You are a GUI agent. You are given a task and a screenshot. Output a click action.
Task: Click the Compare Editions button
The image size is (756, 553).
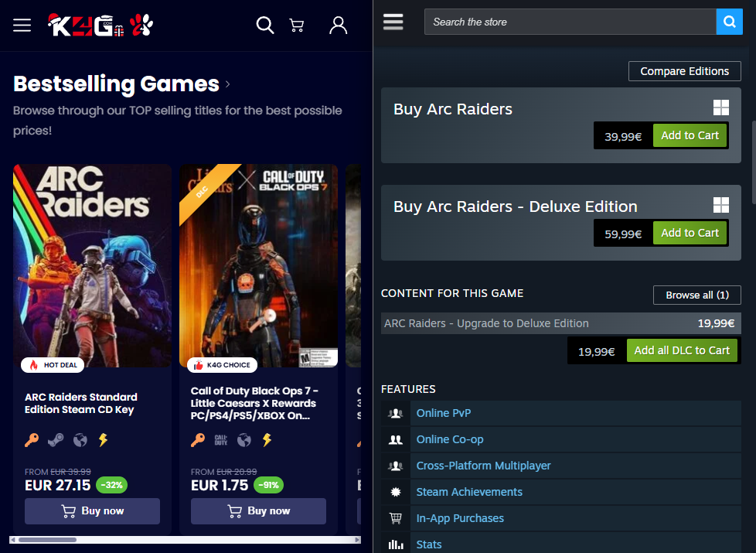pyautogui.click(x=684, y=71)
